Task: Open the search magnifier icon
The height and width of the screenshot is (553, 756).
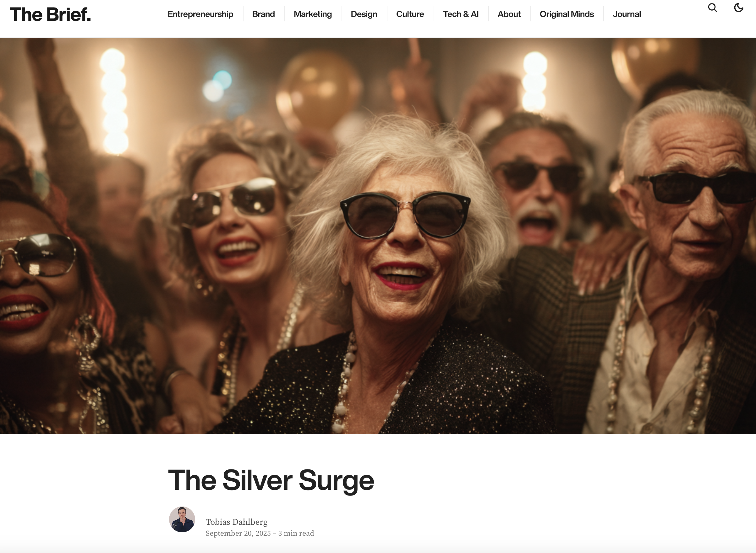Action: (713, 8)
